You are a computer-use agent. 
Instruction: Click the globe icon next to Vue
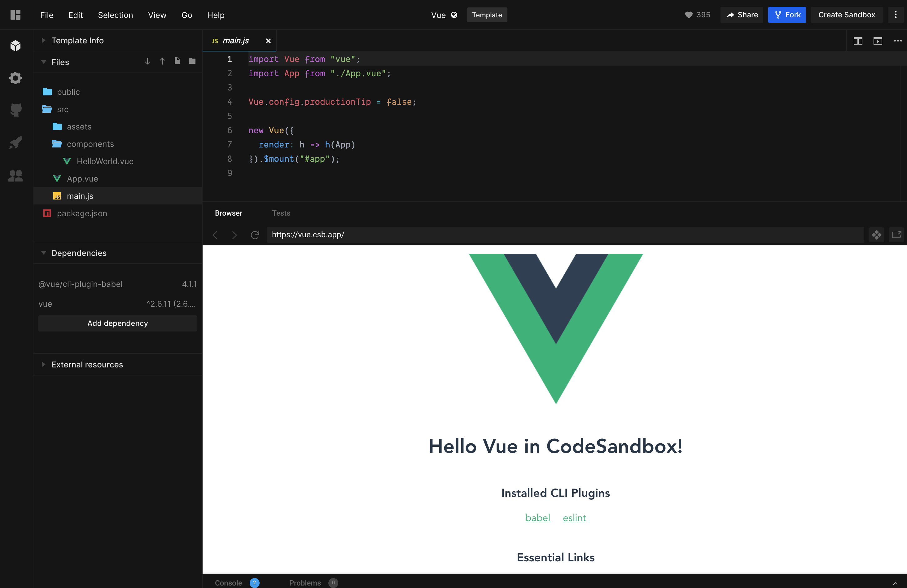[454, 15]
